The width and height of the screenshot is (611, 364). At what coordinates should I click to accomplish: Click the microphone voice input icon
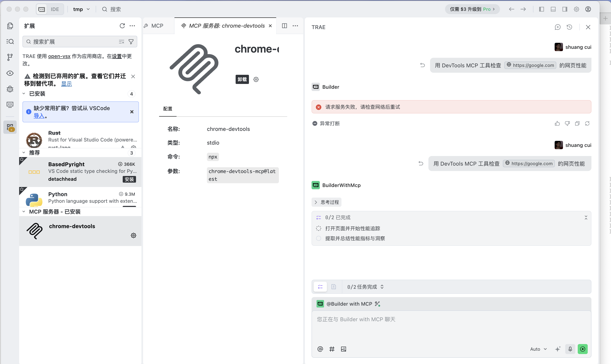(570, 349)
